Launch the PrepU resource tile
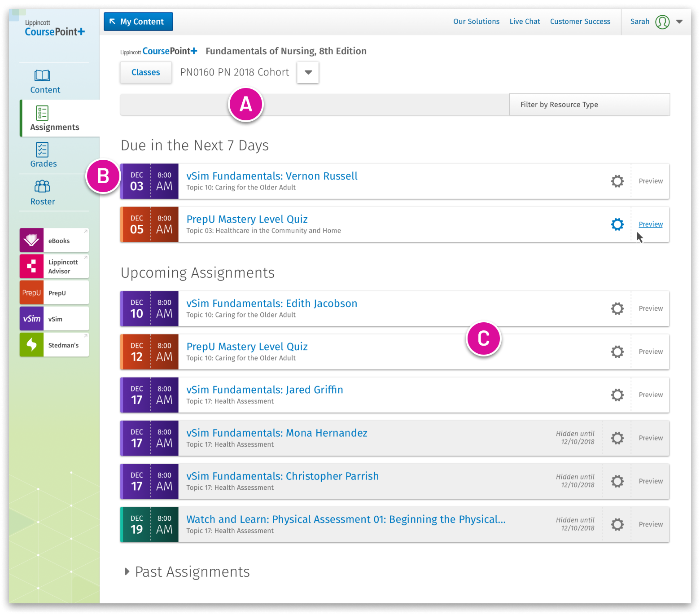 coord(54,293)
